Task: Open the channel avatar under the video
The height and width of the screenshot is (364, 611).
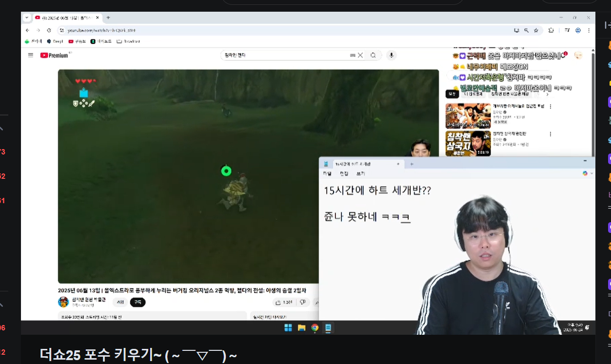Action: pyautogui.click(x=63, y=302)
